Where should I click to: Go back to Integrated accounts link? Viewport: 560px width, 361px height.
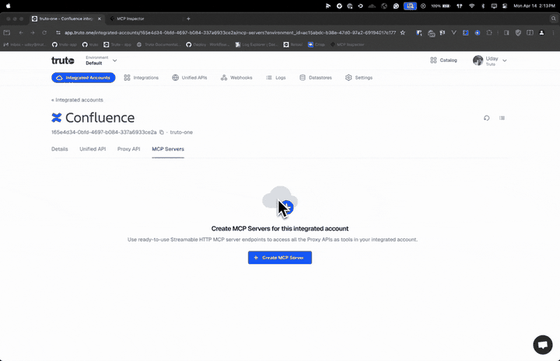[x=77, y=100]
